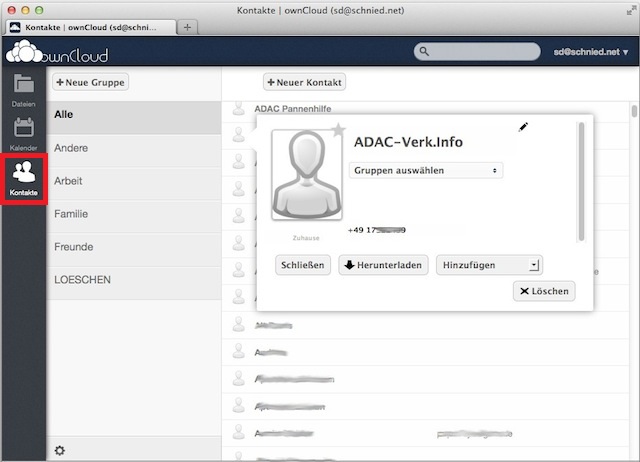Viewport: 640px width, 462px height.
Task: Click the Schließen button
Action: [302, 265]
